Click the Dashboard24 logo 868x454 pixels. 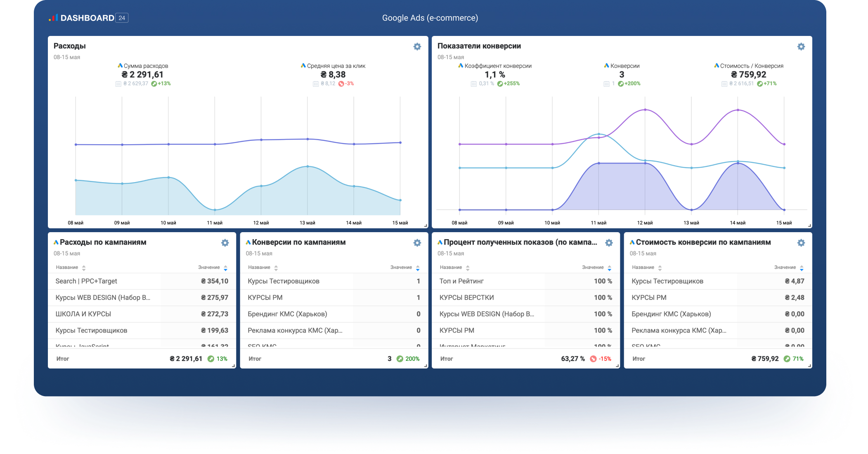(x=88, y=18)
